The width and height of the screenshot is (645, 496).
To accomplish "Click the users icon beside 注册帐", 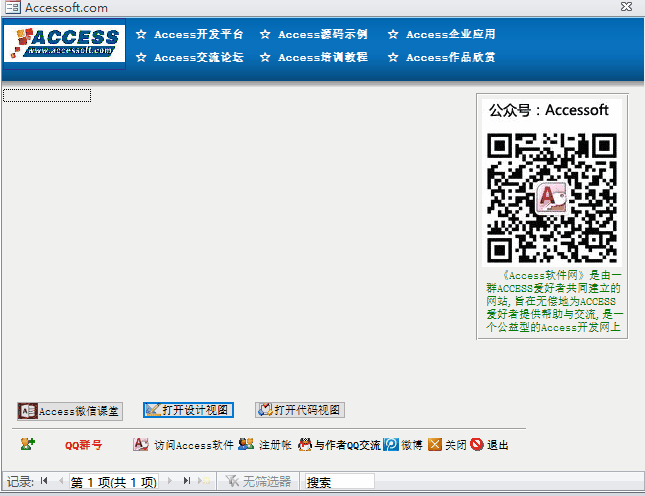I will pos(246,444).
